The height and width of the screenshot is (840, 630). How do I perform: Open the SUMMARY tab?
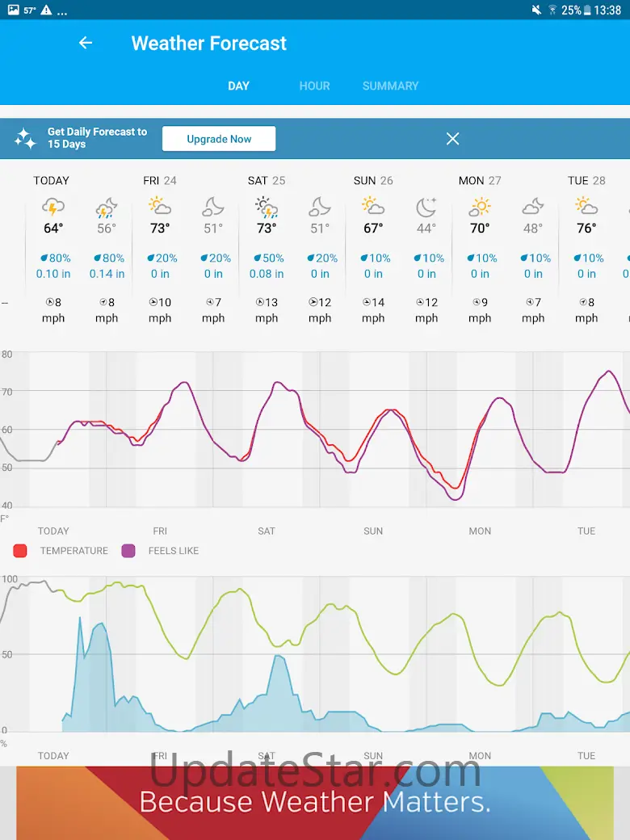click(x=390, y=86)
